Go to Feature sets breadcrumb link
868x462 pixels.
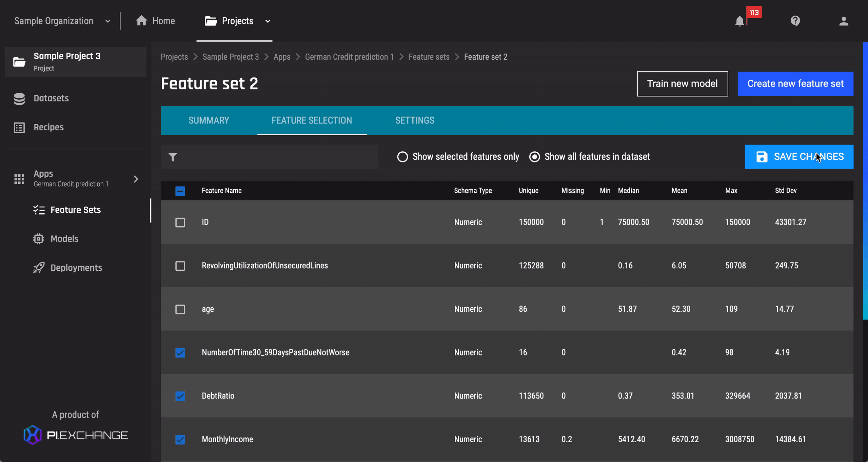pos(429,57)
